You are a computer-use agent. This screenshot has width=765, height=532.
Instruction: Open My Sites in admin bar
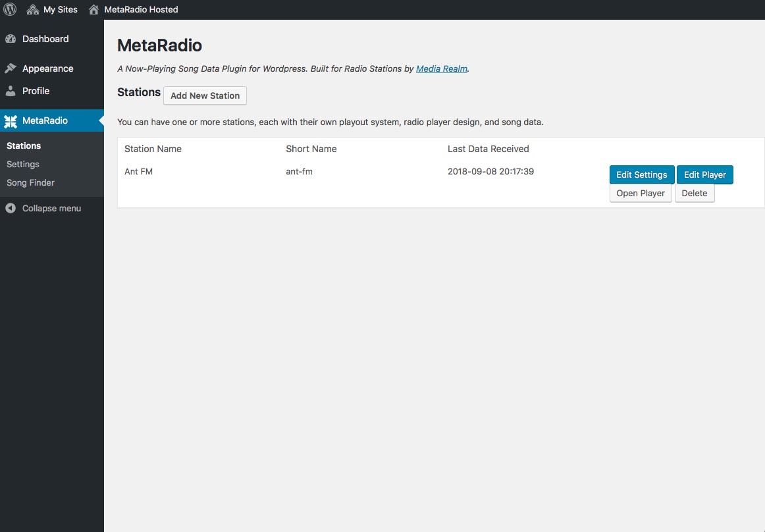tap(52, 9)
